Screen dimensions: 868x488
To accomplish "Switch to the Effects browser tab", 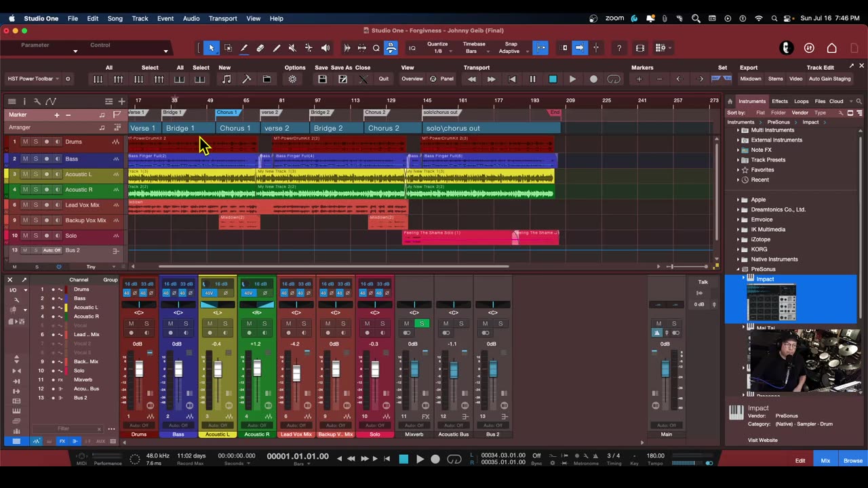I will pos(780,101).
